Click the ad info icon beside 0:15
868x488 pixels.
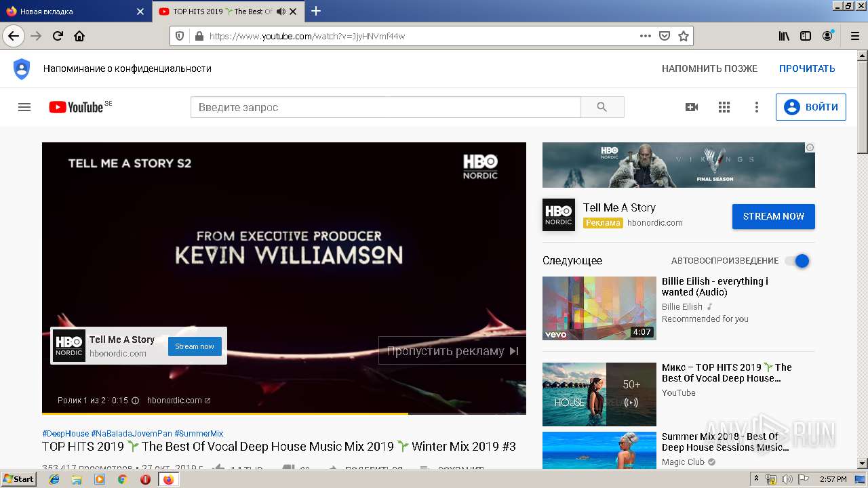coord(135,401)
